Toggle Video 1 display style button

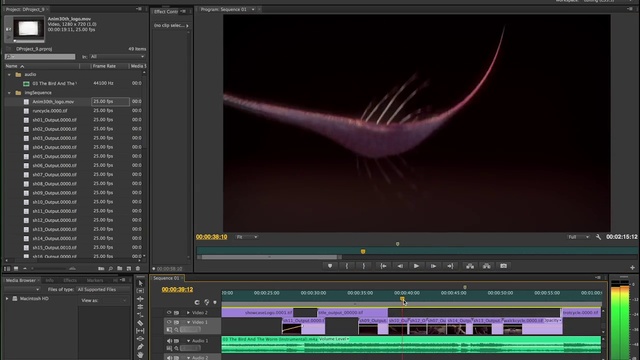(169, 330)
